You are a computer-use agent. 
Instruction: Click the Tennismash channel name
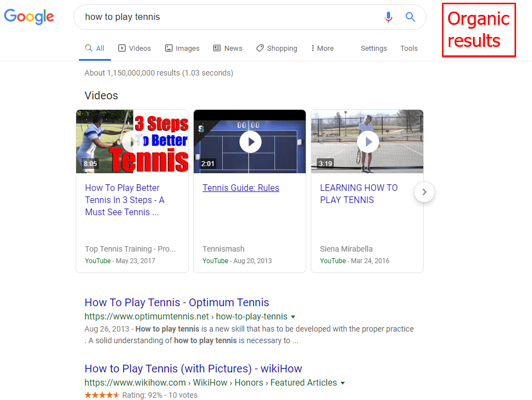click(x=224, y=249)
